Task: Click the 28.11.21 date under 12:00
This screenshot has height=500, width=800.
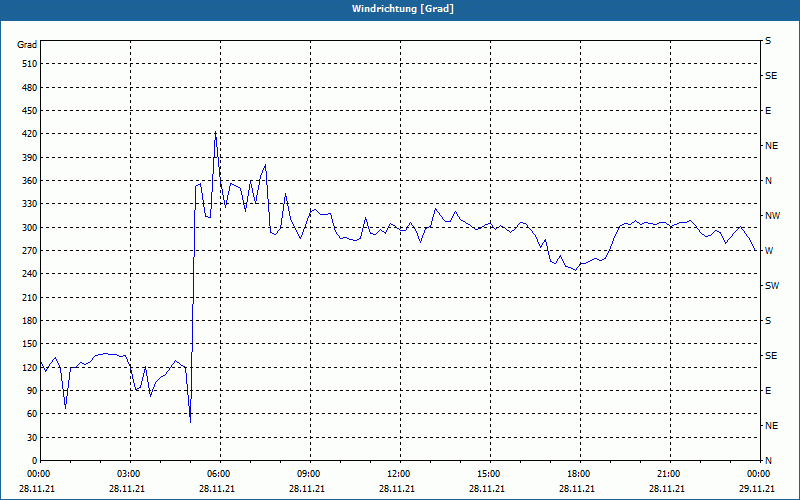Action: click(396, 488)
